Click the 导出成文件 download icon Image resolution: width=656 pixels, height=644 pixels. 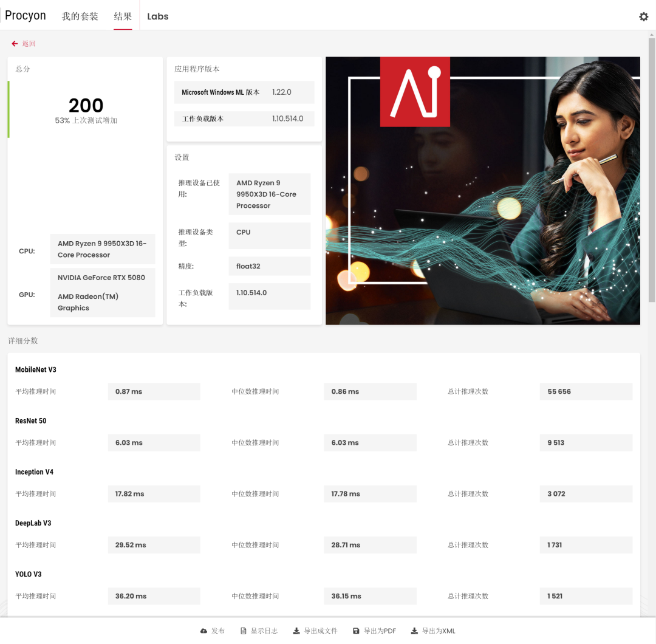[296, 631]
